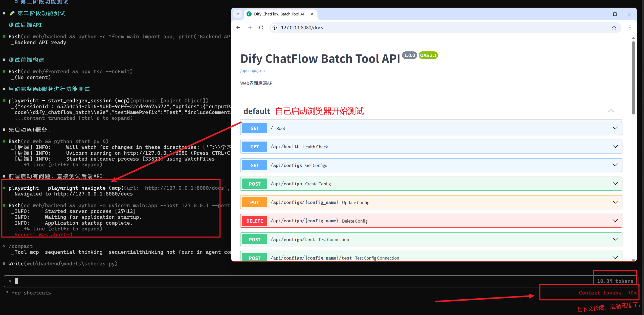The image size is (644, 315).
Task: Bookmark this page with the star
Action: click(x=614, y=28)
